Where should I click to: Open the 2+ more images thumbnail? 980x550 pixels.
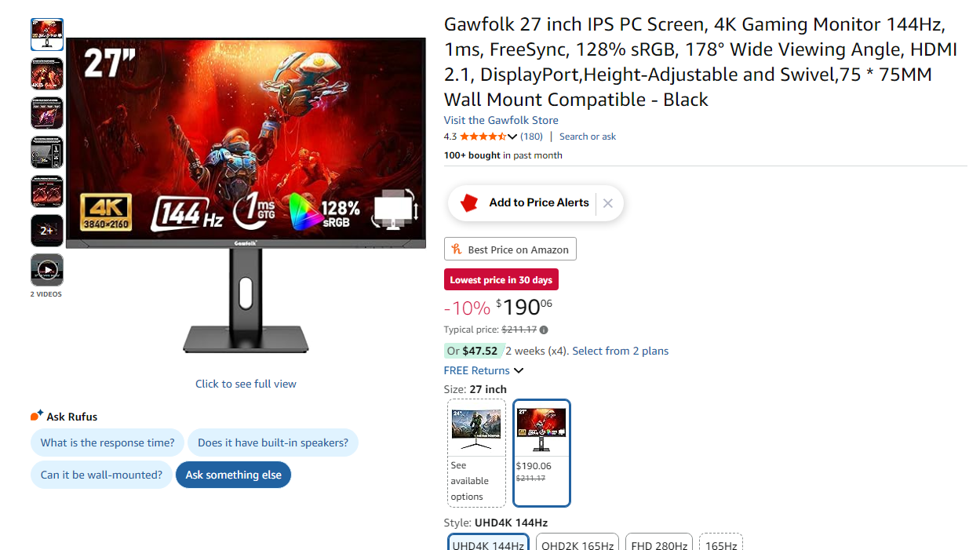(47, 231)
